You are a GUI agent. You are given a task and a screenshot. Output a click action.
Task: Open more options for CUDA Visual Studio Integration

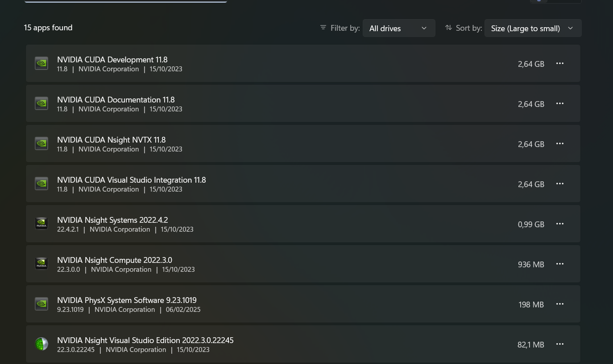click(560, 184)
